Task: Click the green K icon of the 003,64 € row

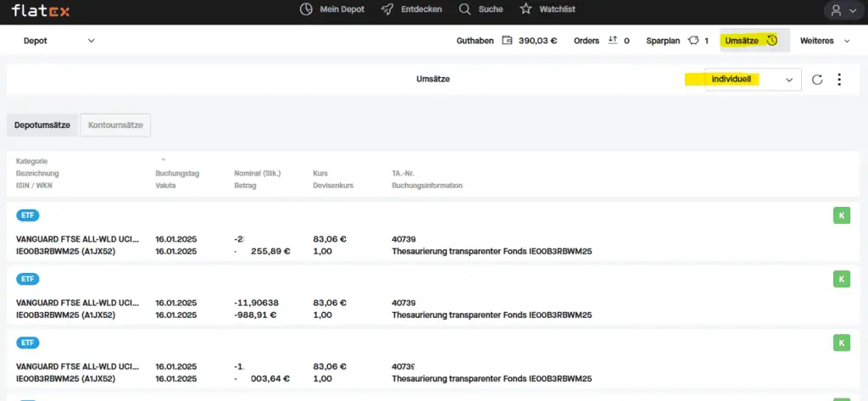Action: (x=842, y=343)
